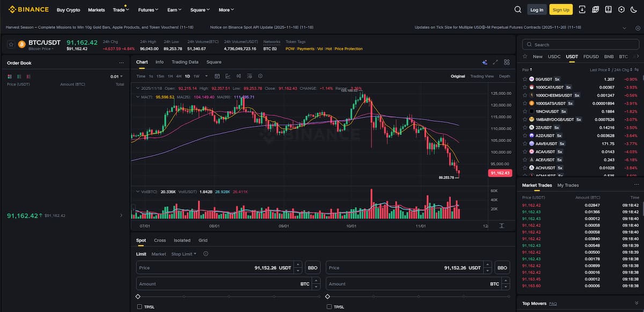Screen dimensions: 644x312
Task: Open the info icon beside Stop Limit
Action: (x=206, y=254)
